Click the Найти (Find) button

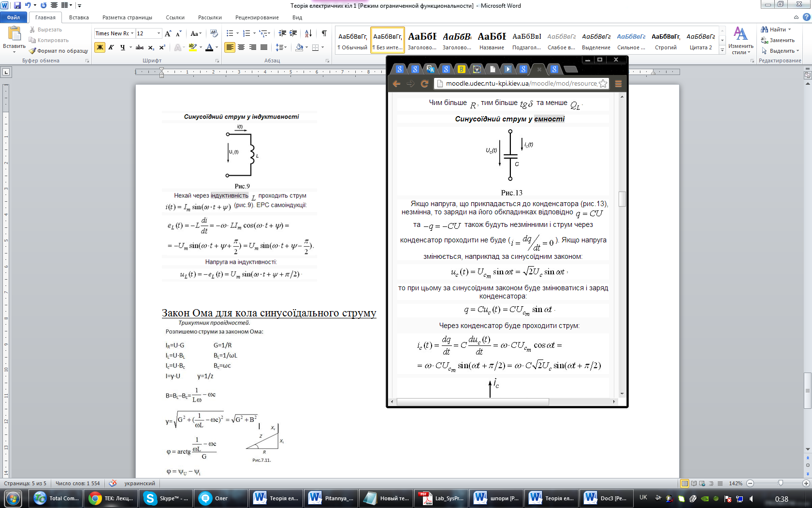click(776, 30)
